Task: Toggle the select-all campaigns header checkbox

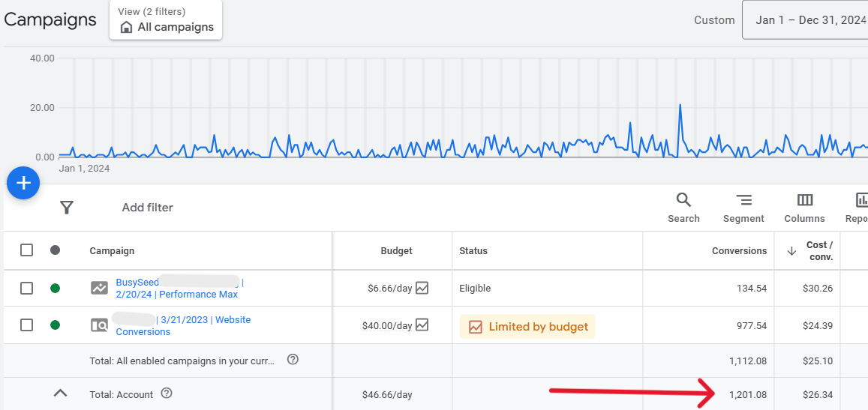Action: 26,250
